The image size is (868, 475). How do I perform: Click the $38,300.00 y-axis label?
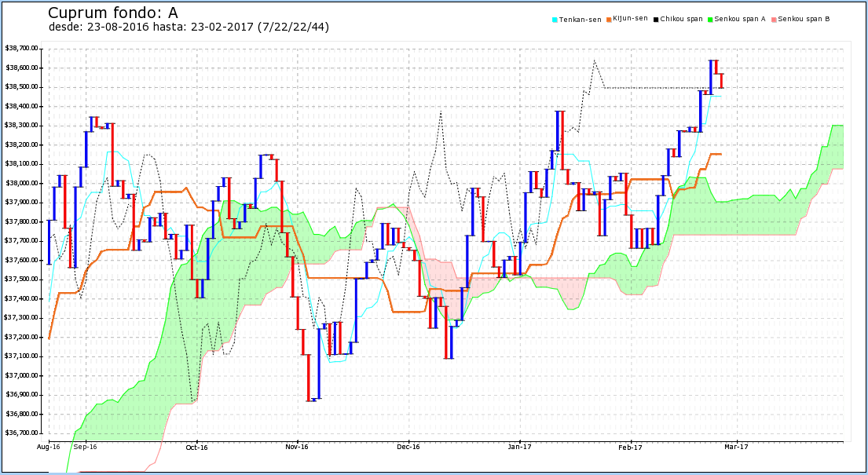pos(21,125)
